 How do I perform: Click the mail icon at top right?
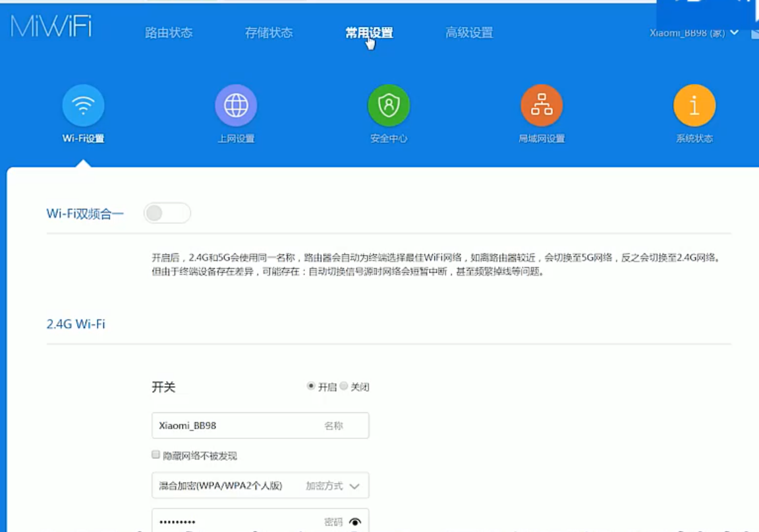click(754, 34)
